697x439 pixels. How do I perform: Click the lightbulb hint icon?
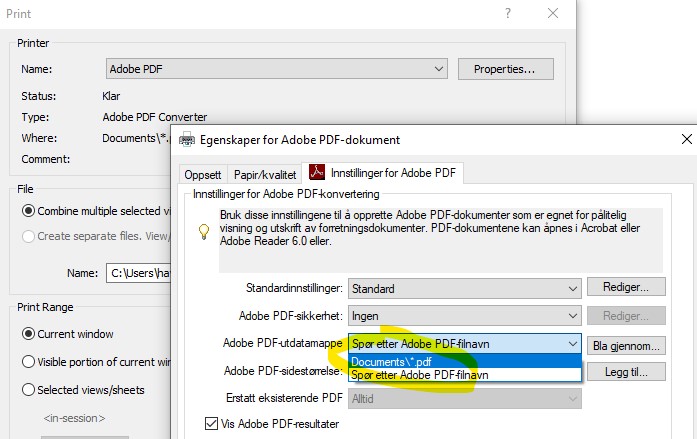coord(204,231)
